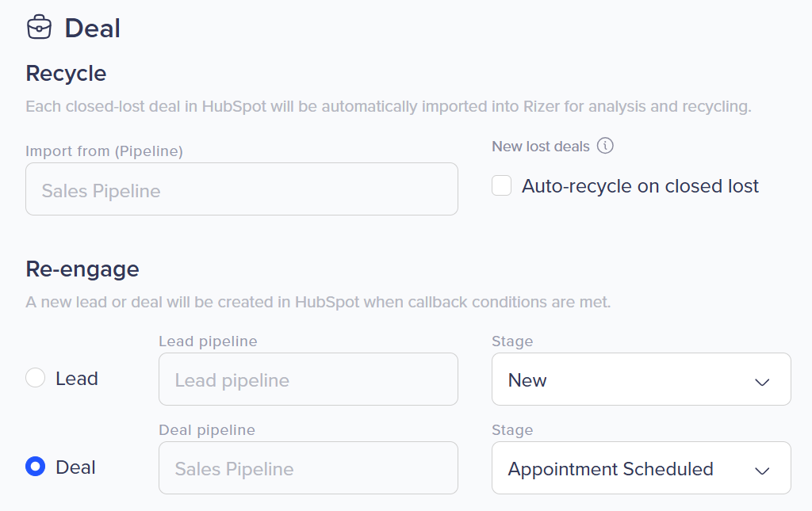Click the Deal pipeline field label

click(x=207, y=430)
